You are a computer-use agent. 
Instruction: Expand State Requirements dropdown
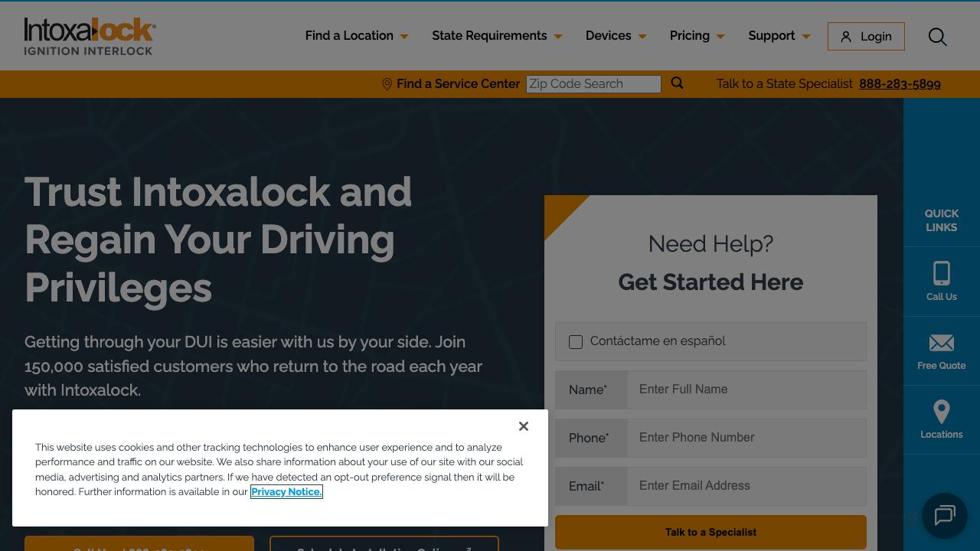[x=496, y=36]
